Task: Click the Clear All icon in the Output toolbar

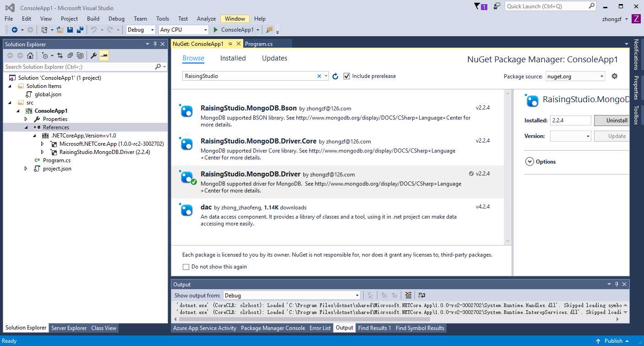Action: coord(409,296)
